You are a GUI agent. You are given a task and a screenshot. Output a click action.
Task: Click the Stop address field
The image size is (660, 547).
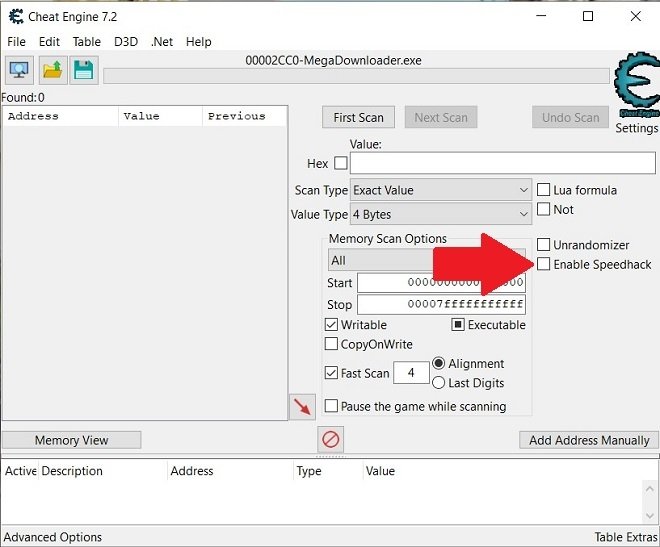pos(442,304)
